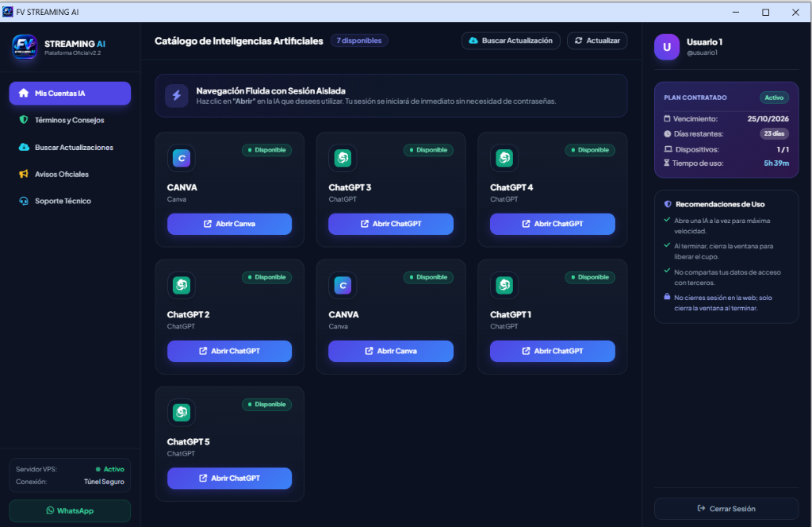Image resolution: width=812 pixels, height=527 pixels.
Task: Click the purple U user avatar
Action: click(x=667, y=47)
